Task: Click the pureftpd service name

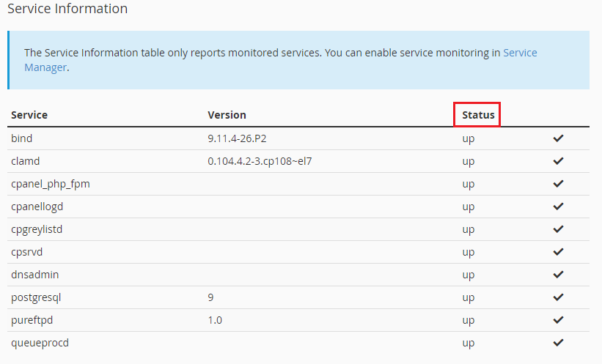Action: [x=32, y=320]
